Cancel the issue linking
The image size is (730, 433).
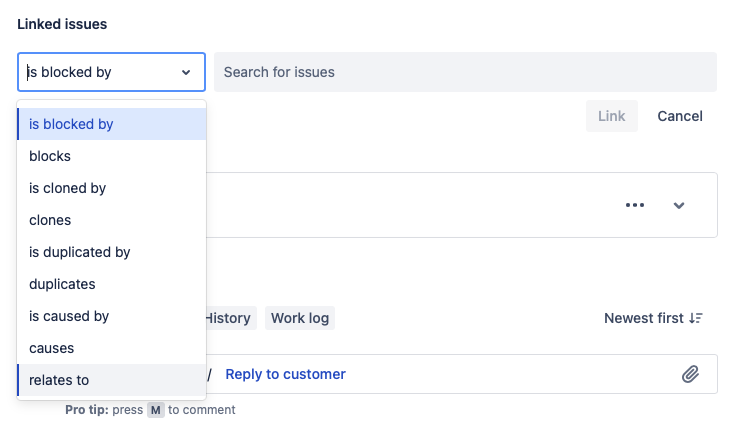coord(680,116)
